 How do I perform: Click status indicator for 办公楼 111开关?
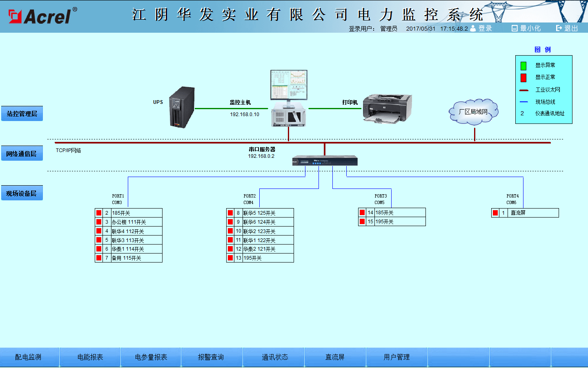[x=99, y=222]
